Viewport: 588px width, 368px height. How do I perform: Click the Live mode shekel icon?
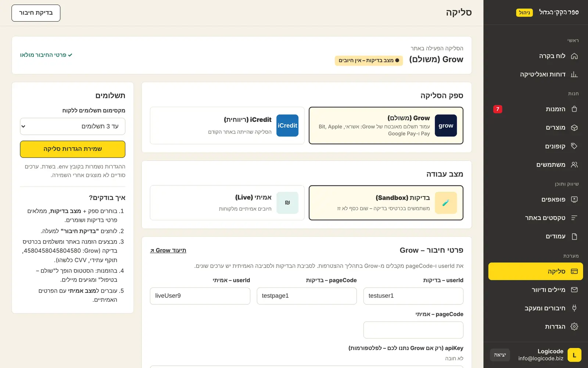pos(287,203)
